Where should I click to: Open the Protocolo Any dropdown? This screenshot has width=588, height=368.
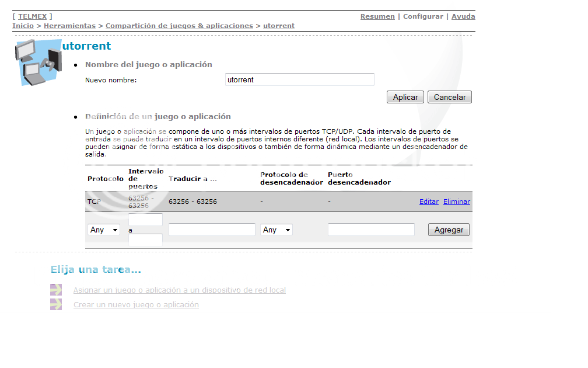tap(103, 230)
